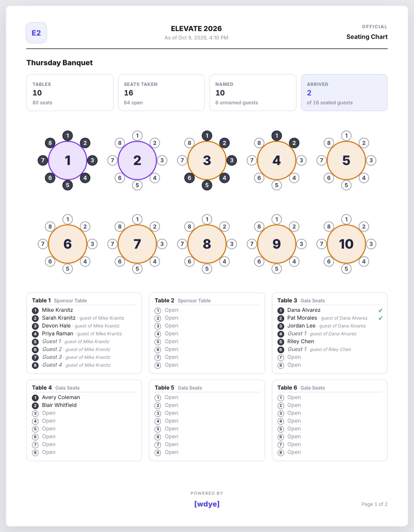The image size is (414, 532).
Task: Click seat 8 marker on Table 1 diagram
Action: tap(50, 143)
